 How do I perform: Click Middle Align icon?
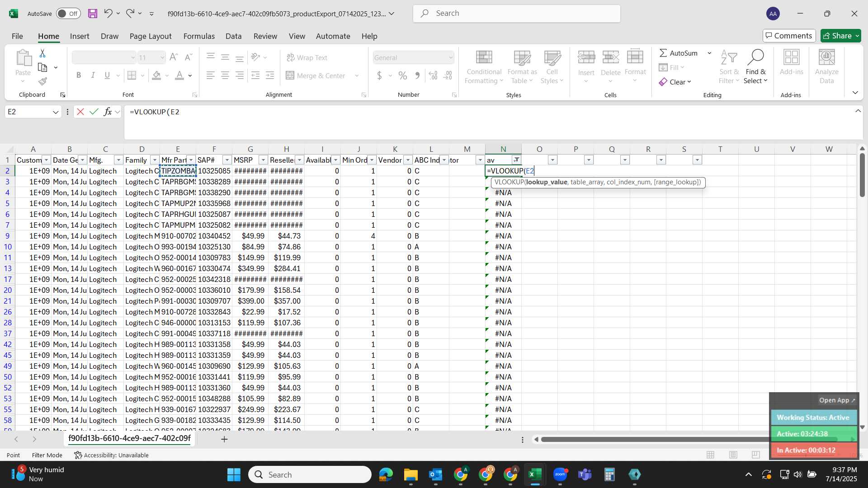pyautogui.click(x=225, y=57)
